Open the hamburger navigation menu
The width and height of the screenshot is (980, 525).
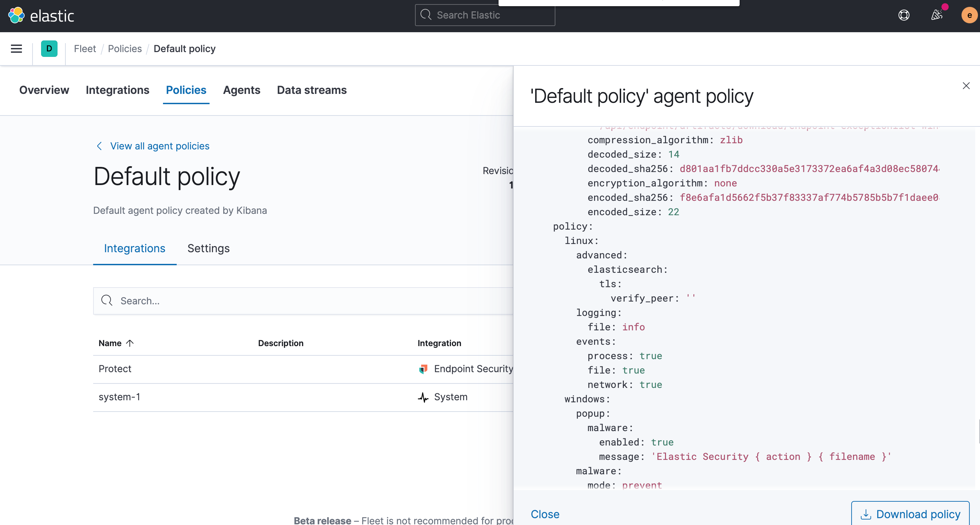(x=16, y=49)
